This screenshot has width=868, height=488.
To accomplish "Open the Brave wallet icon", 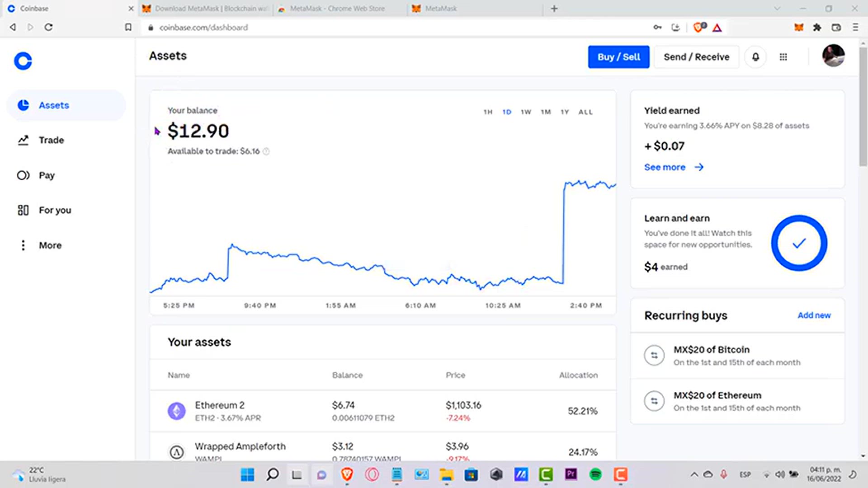I will pos(836,28).
